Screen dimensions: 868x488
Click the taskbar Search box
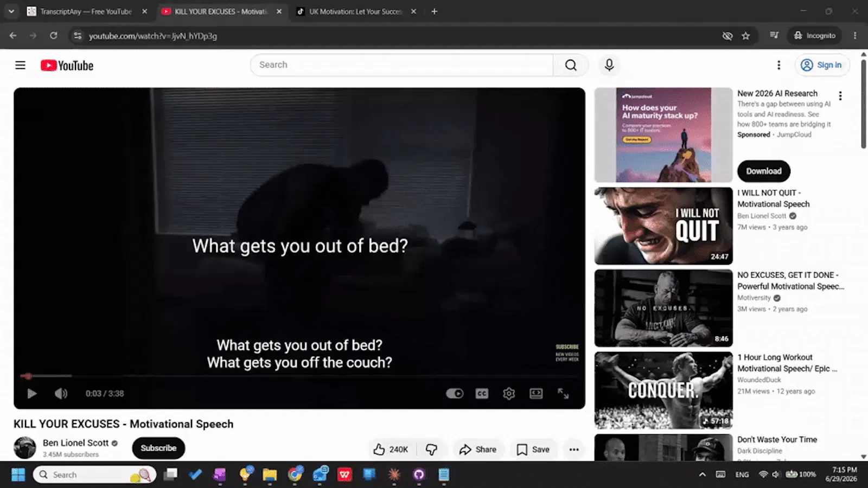[94, 475]
